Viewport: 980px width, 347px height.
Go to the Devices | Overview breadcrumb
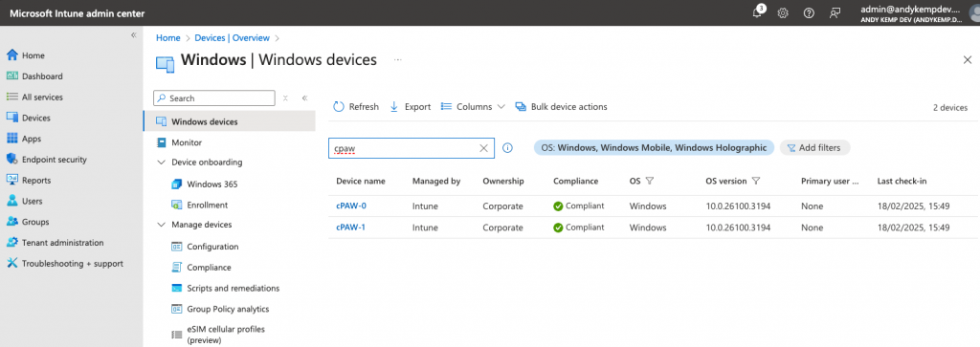(x=232, y=38)
